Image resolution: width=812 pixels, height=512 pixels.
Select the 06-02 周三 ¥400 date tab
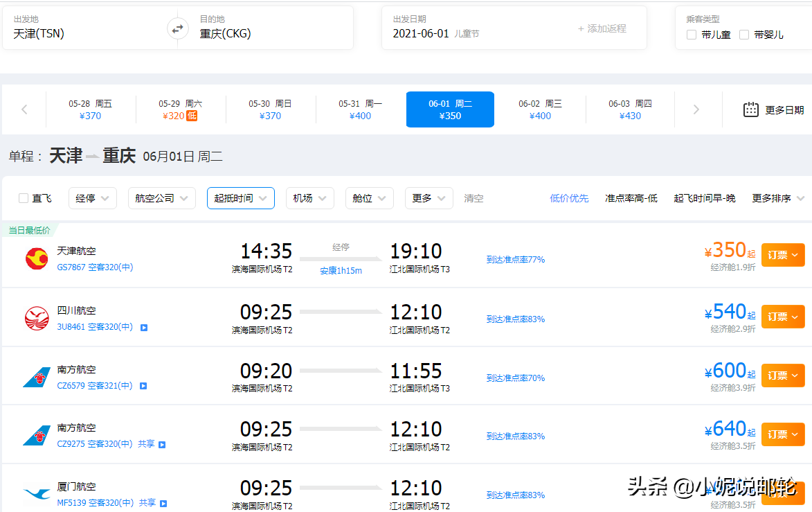(540, 109)
